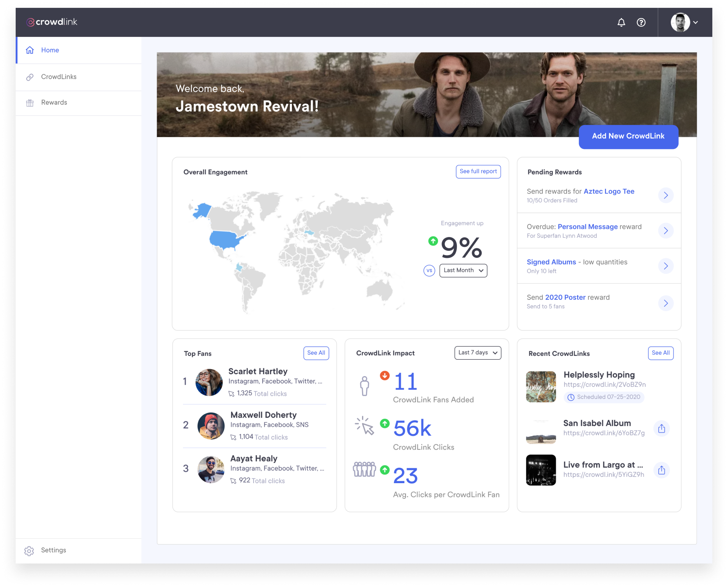The height and width of the screenshot is (587, 728).
Task: Click the CrowdLinks chain link icon
Action: [30, 77]
